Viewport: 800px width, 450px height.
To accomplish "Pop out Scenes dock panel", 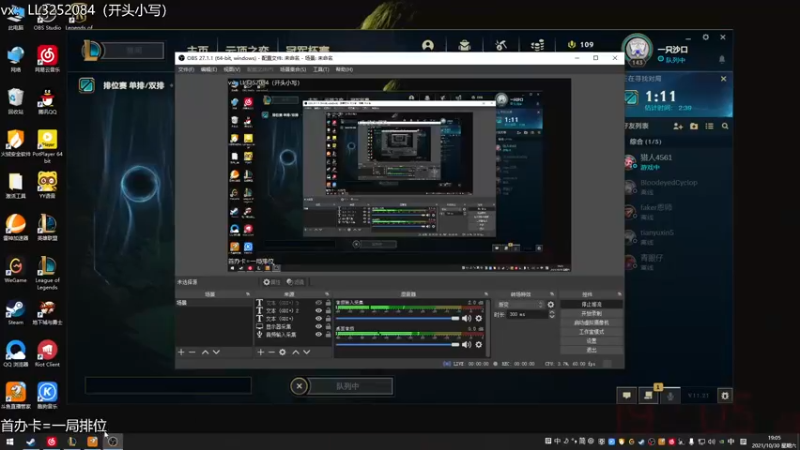I will (x=248, y=294).
